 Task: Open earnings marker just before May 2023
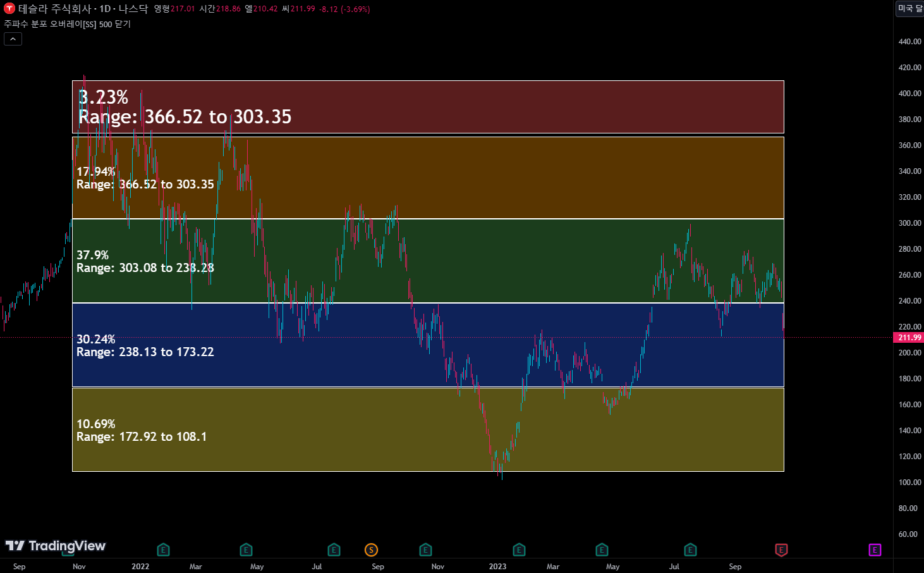602,550
